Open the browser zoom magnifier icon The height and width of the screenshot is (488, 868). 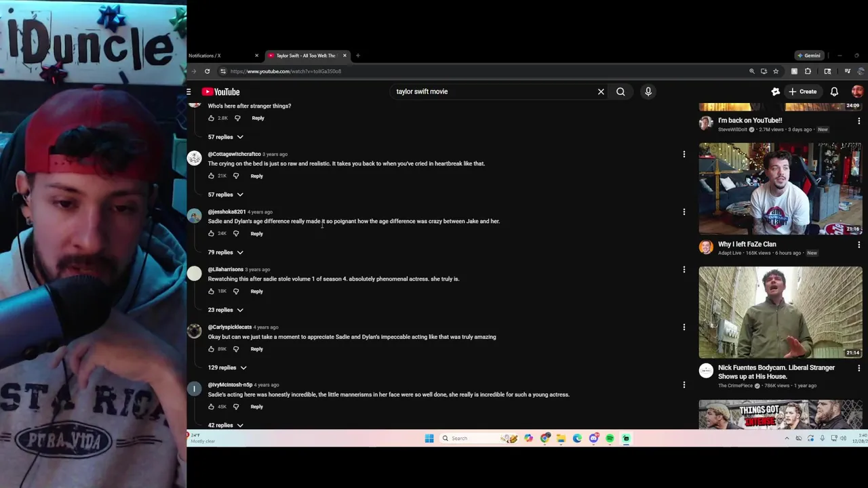click(751, 71)
